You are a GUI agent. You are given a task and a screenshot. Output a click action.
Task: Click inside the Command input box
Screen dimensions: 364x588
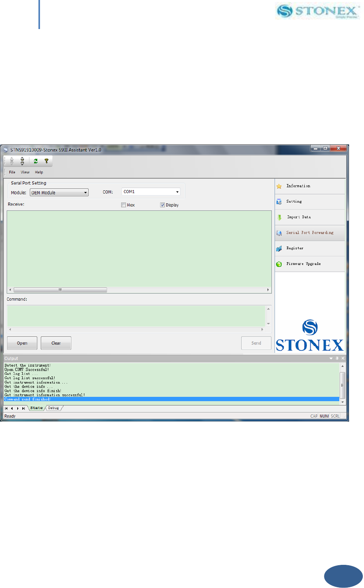136,316
